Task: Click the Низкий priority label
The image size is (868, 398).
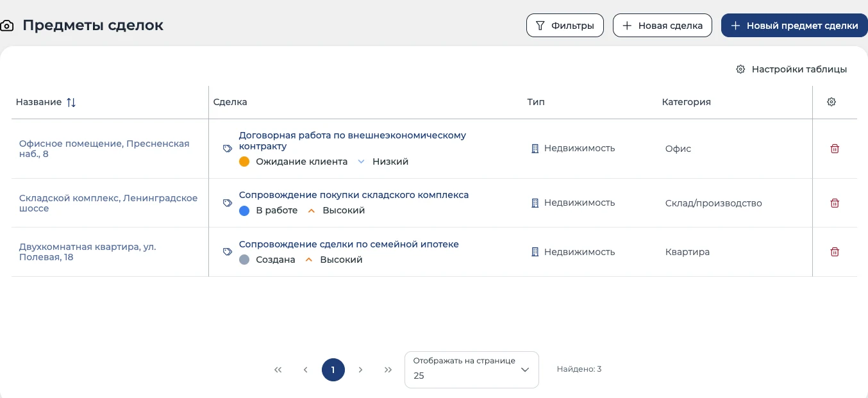Action: (x=390, y=162)
